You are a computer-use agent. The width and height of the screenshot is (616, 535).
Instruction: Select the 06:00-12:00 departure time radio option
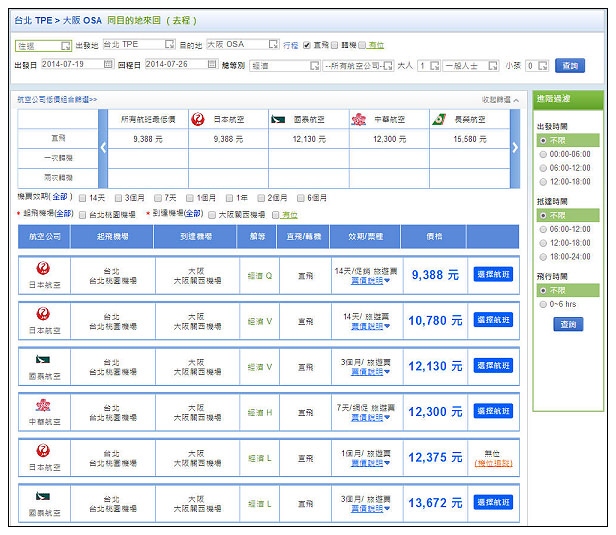pos(542,169)
